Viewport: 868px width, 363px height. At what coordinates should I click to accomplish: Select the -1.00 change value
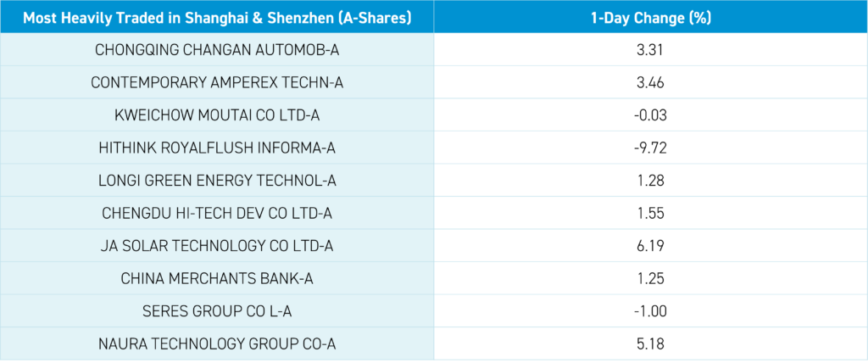pos(649,311)
